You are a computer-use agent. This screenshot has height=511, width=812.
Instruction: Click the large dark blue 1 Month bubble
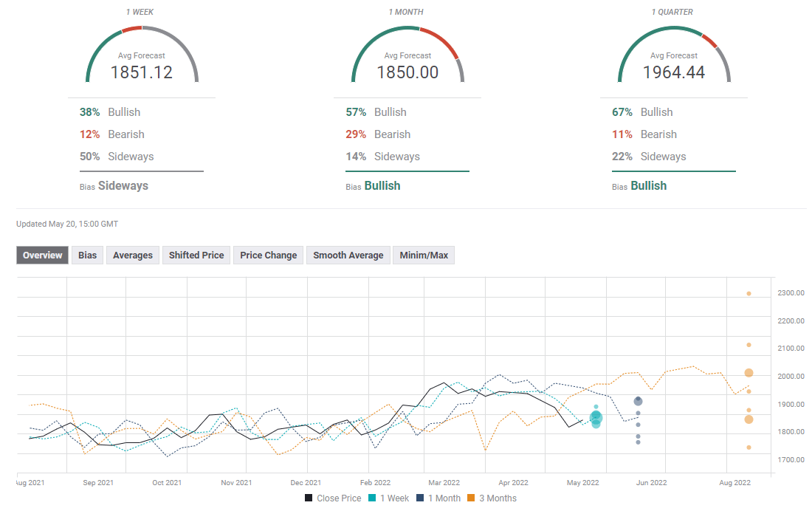tap(638, 401)
